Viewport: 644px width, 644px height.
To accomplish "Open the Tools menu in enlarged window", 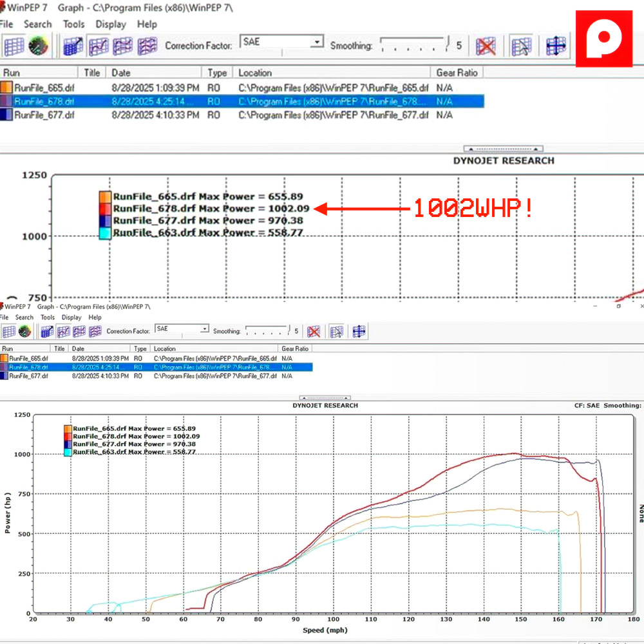I will pos(73,24).
